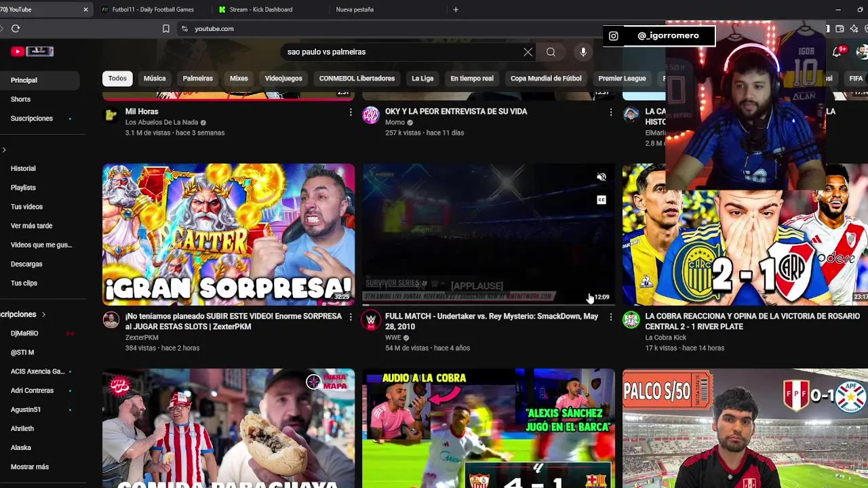Open La Cobra Kick channel avatar icon
Image resolution: width=868 pixels, height=488 pixels.
click(x=631, y=320)
